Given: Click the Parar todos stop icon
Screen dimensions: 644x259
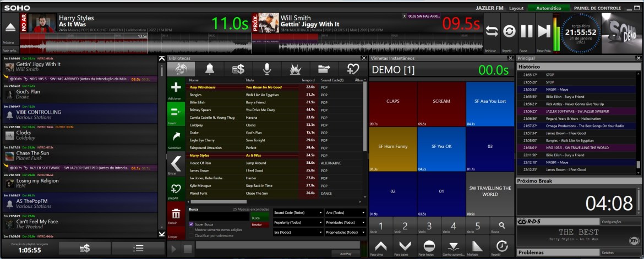Looking at the screenshot, I should click(x=430, y=246).
